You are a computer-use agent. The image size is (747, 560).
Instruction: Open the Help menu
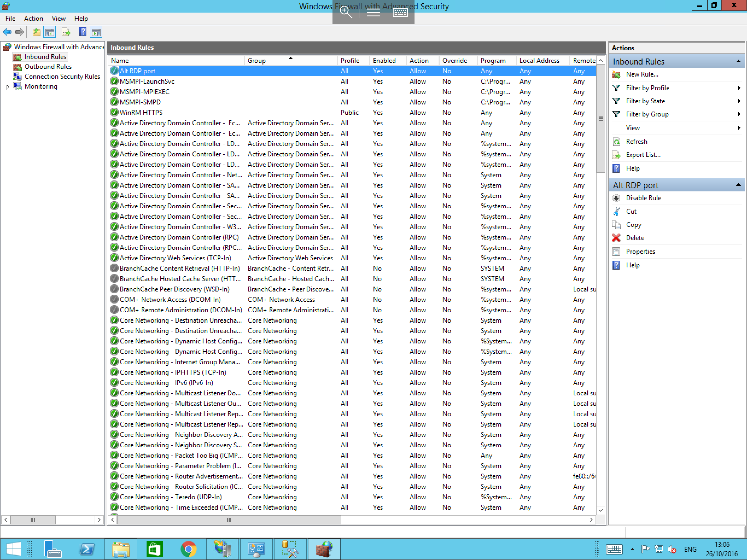coord(81,19)
